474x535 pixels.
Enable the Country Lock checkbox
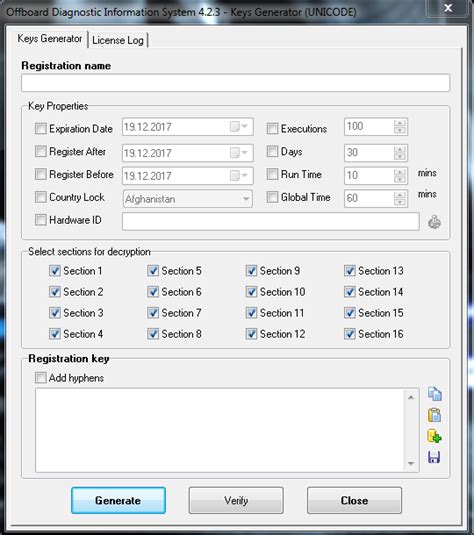(41, 197)
